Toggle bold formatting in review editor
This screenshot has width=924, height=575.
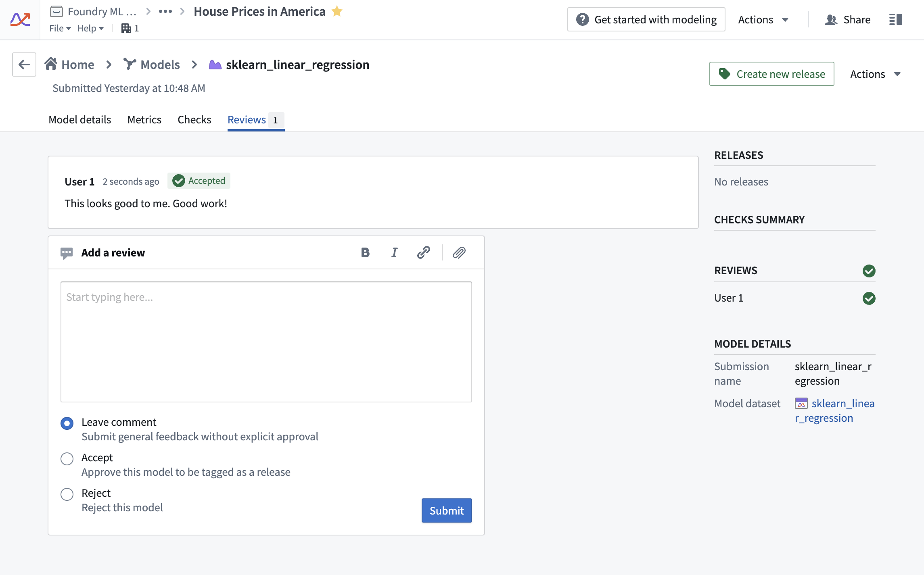(x=365, y=253)
